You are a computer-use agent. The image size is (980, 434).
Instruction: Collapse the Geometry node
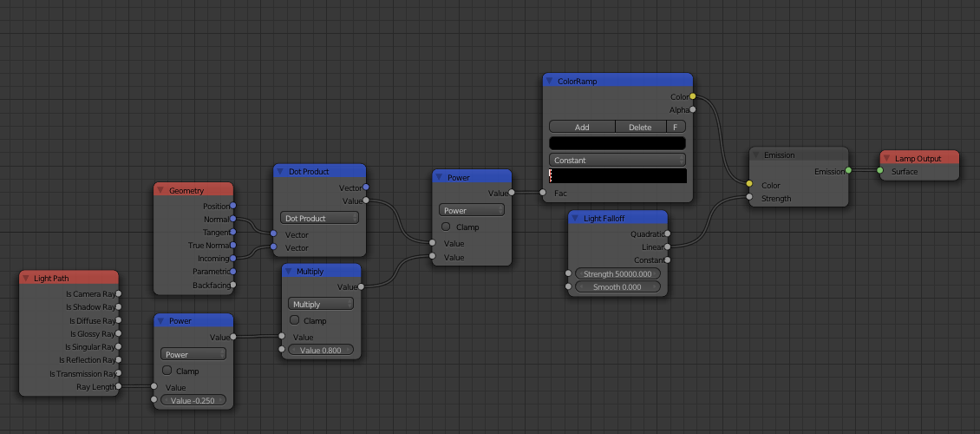(x=161, y=190)
